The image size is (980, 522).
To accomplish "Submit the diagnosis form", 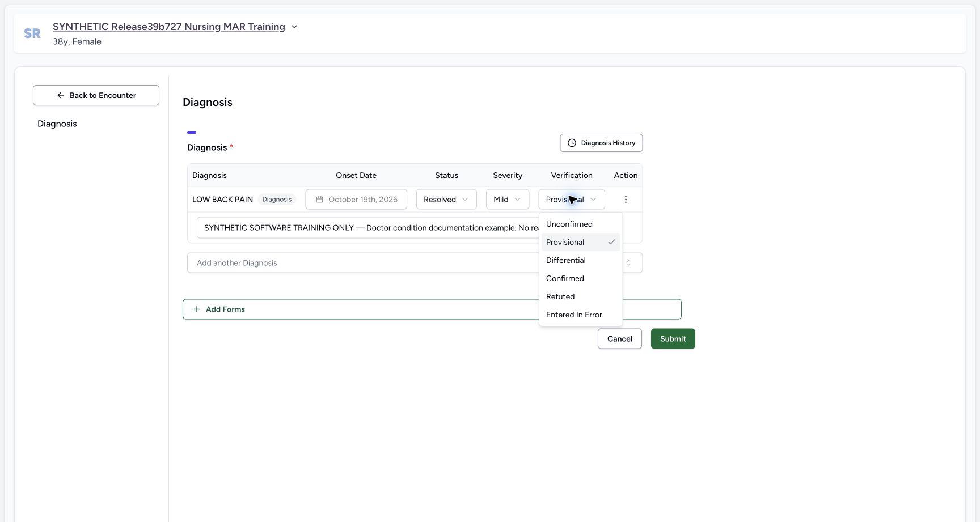I will [x=673, y=339].
